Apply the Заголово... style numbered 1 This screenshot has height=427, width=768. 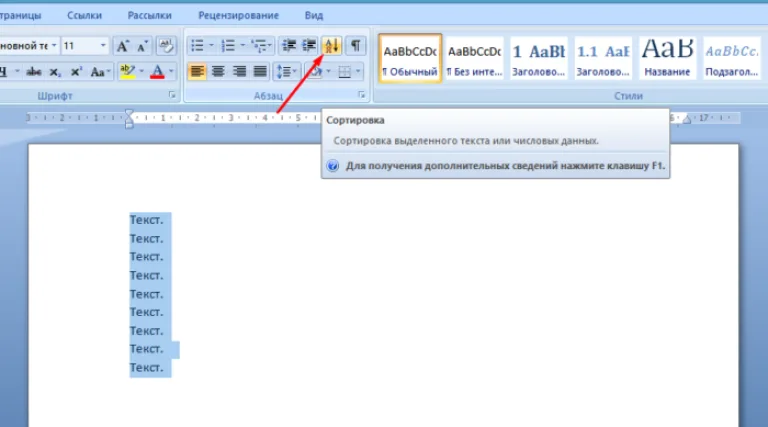coord(538,58)
